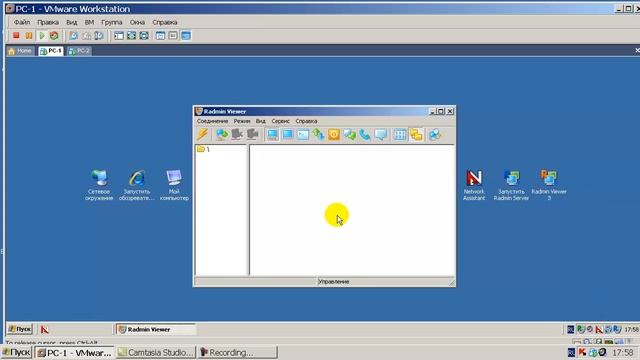Viewport: 640px width, 360px height.
Task: Open the Соединение menu in Radmin Viewer
Action: [x=212, y=121]
